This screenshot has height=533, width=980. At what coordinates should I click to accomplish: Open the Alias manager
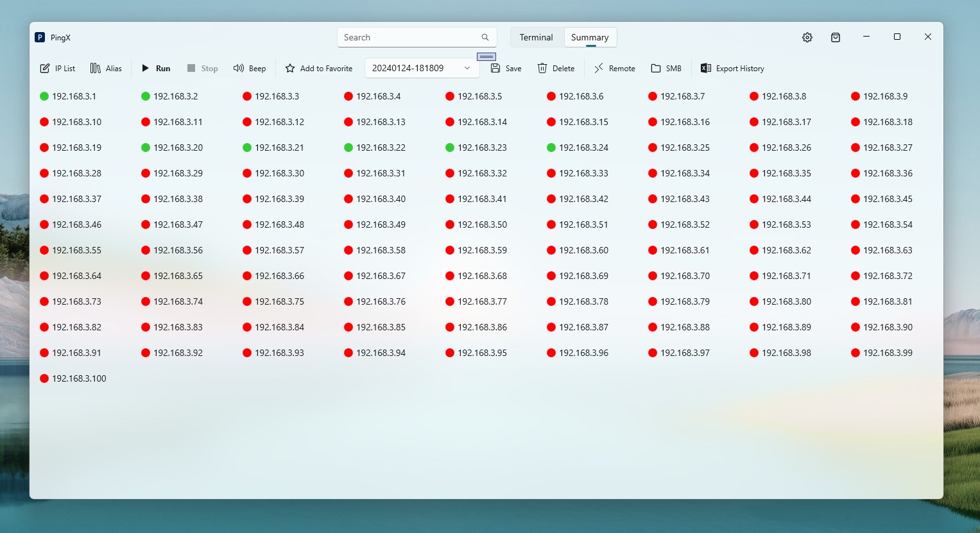(x=106, y=68)
